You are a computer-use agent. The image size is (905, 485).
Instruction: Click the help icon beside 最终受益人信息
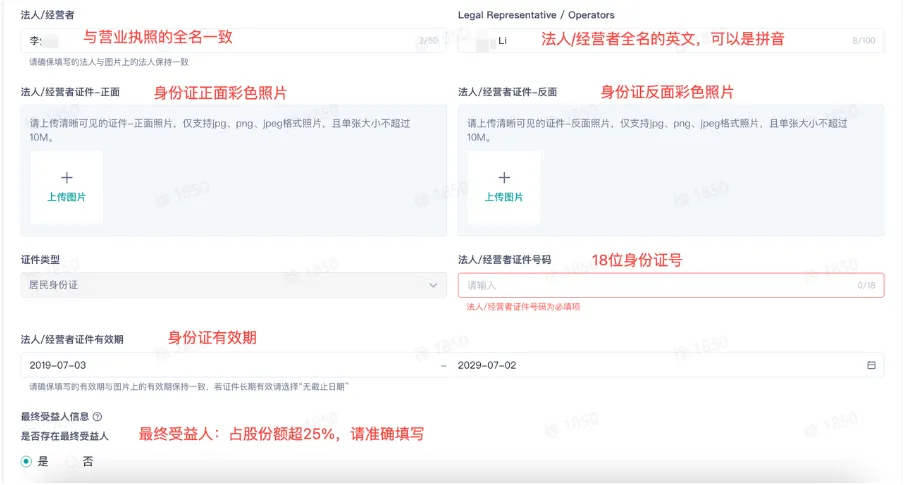click(x=98, y=416)
